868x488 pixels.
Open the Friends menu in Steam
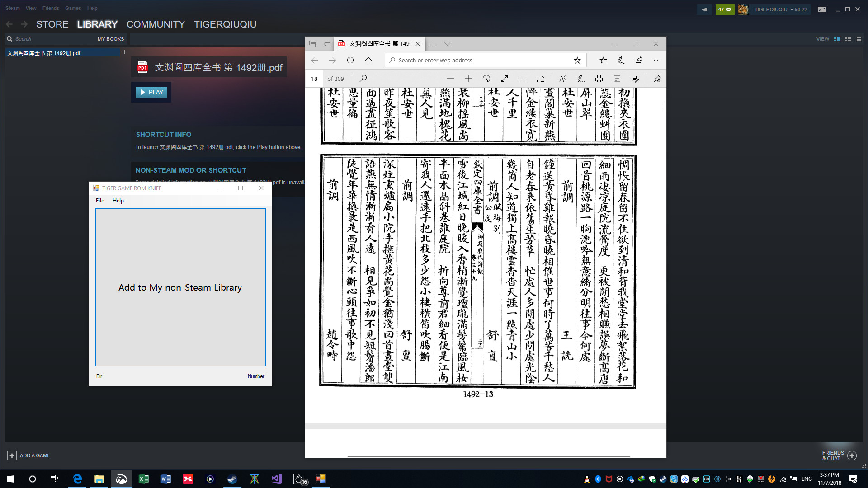coord(51,8)
